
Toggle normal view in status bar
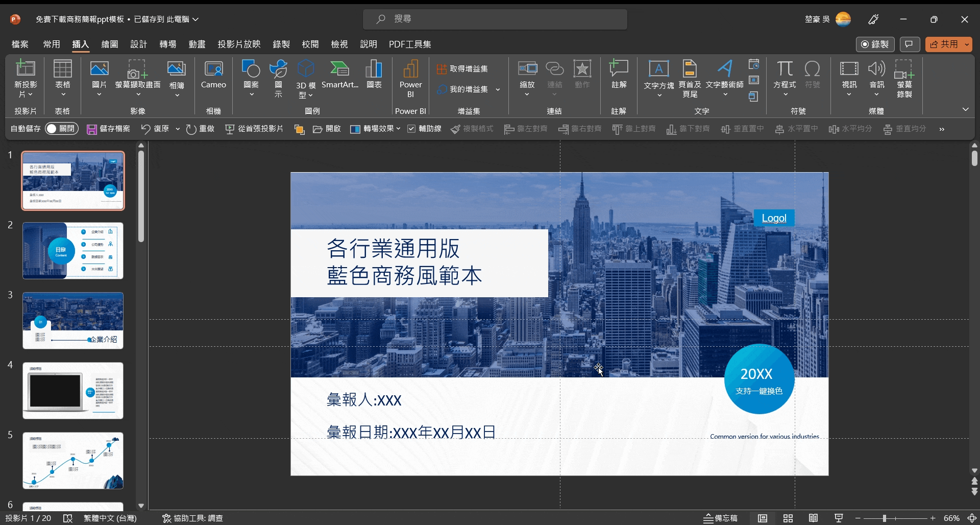763,518
